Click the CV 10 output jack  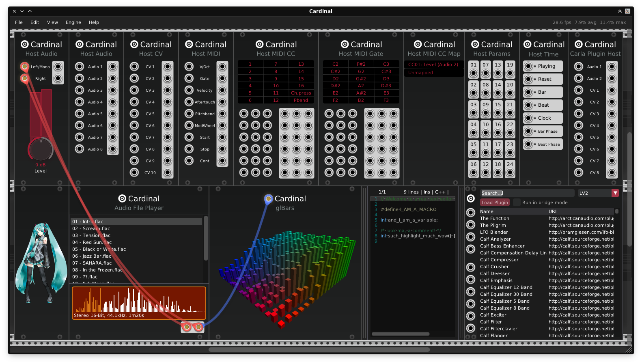(168, 172)
